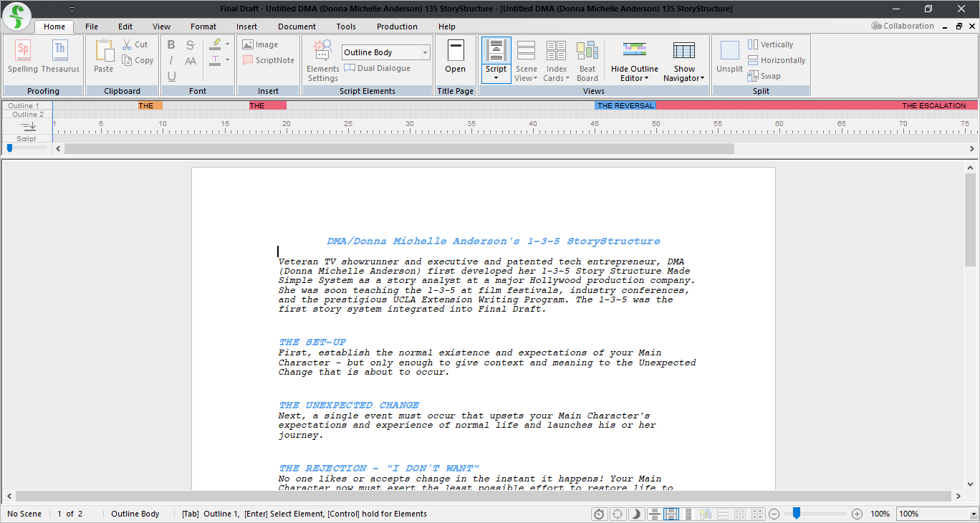The height and width of the screenshot is (523, 980).
Task: Expand highlight color dropdown arrow
Action: [228, 44]
